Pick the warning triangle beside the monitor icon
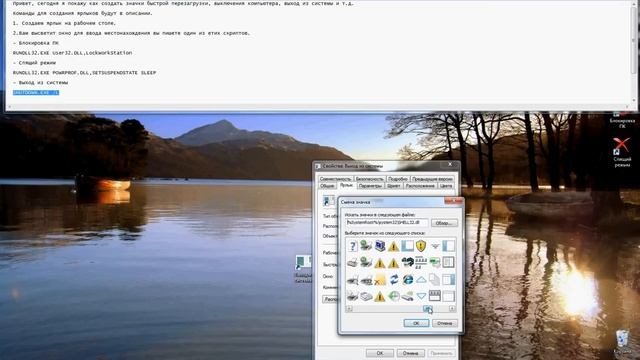This screenshot has height=360, width=640. tap(393, 246)
